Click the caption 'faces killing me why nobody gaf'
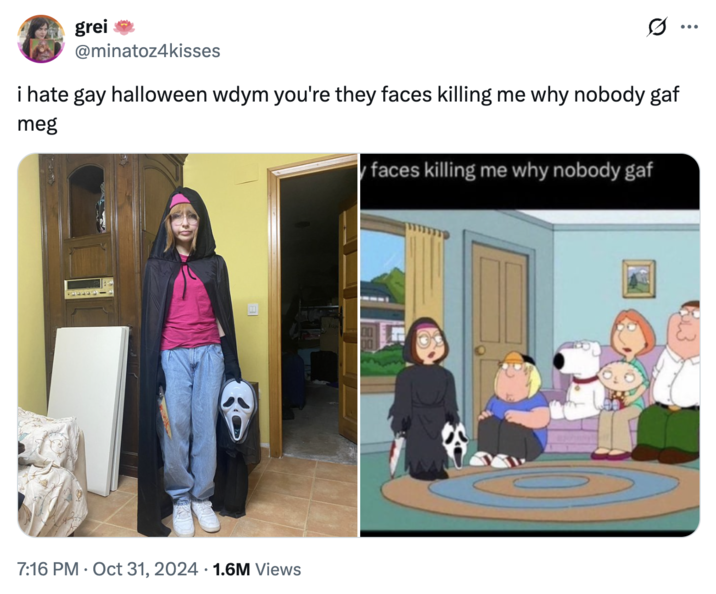Viewport: 716px width, 594px height. pyautogui.click(x=511, y=171)
